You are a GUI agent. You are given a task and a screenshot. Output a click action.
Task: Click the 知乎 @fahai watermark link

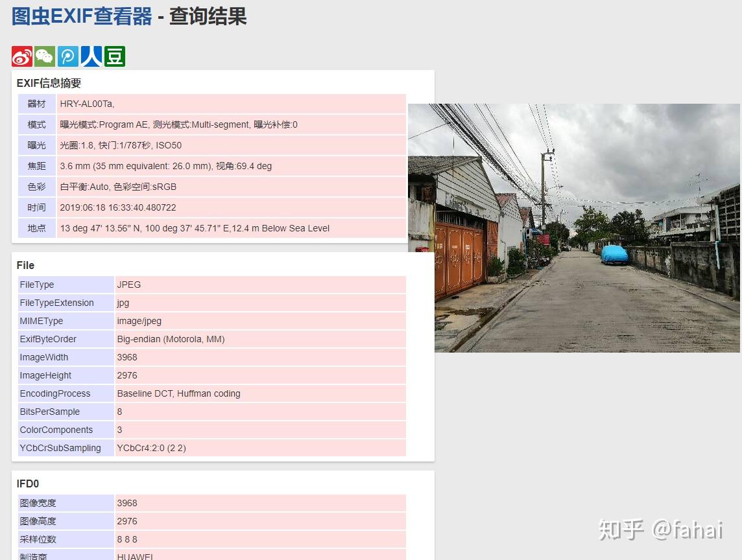(x=663, y=531)
